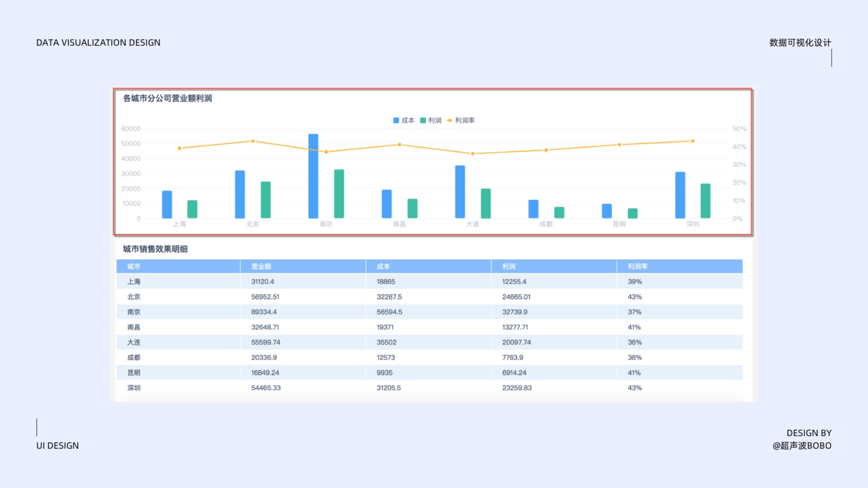Click the 利润 column header in table
The image size is (868, 488).
coord(554,266)
